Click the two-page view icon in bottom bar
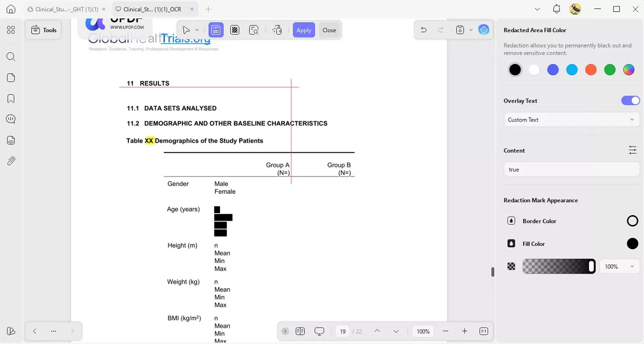This screenshot has width=644, height=344. (300, 331)
